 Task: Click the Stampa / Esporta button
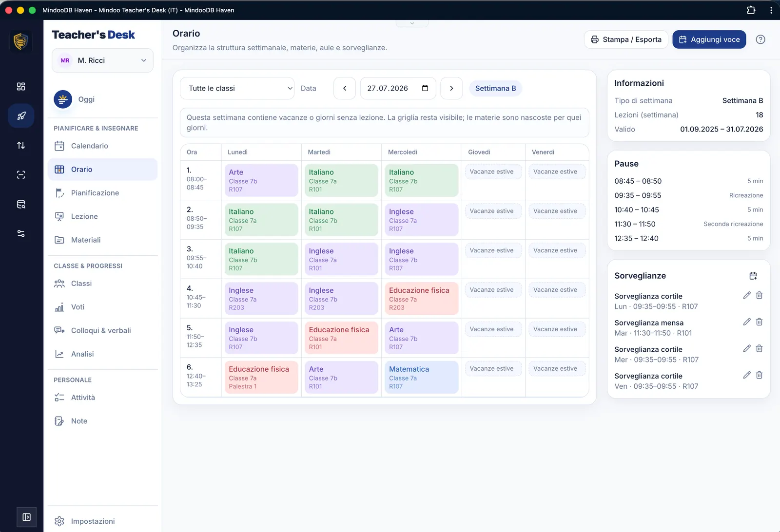[626, 39]
